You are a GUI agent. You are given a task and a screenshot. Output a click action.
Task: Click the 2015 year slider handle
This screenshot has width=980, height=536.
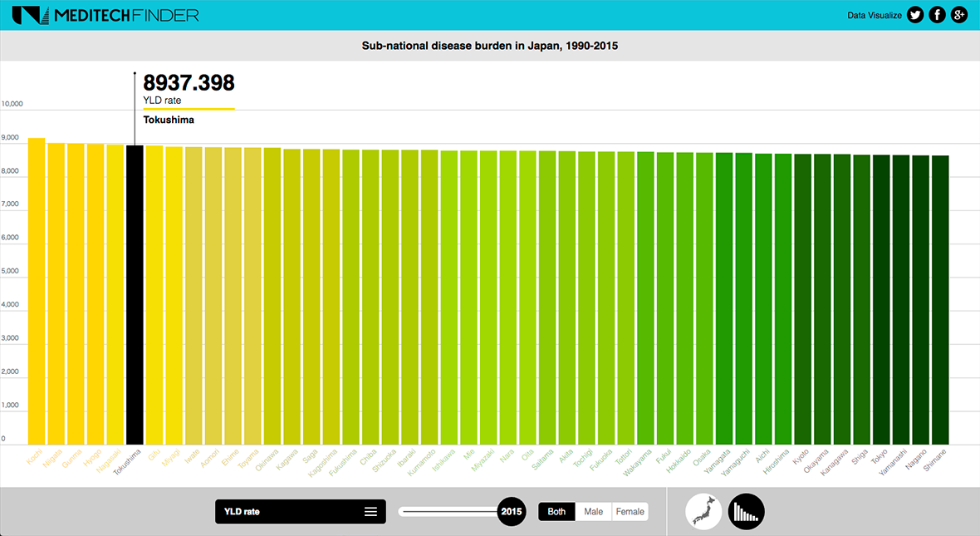coord(511,512)
